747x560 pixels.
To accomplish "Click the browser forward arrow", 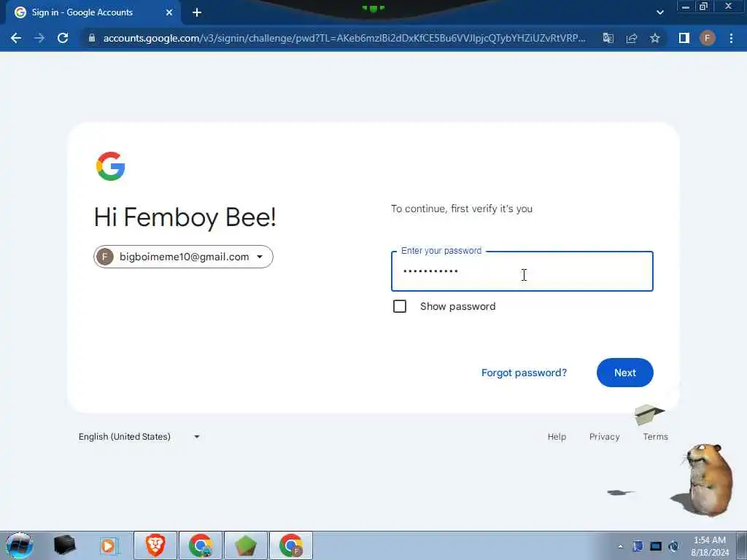I will tap(39, 38).
